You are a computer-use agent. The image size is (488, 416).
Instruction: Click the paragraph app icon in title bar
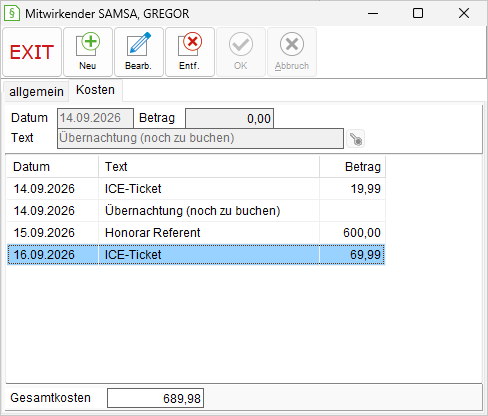12,13
